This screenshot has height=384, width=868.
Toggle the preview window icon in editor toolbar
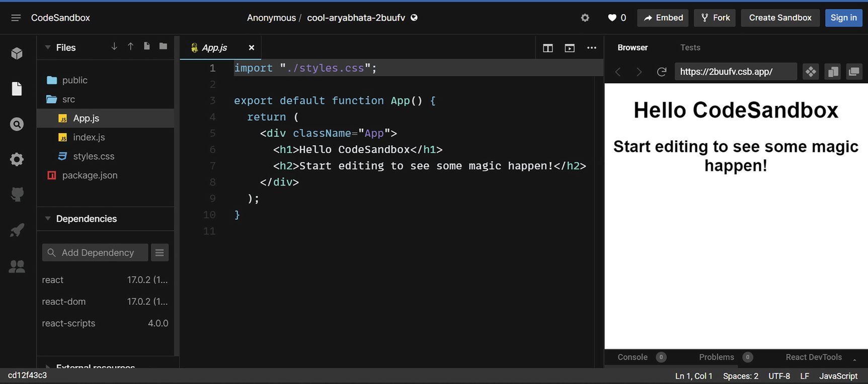(x=570, y=48)
